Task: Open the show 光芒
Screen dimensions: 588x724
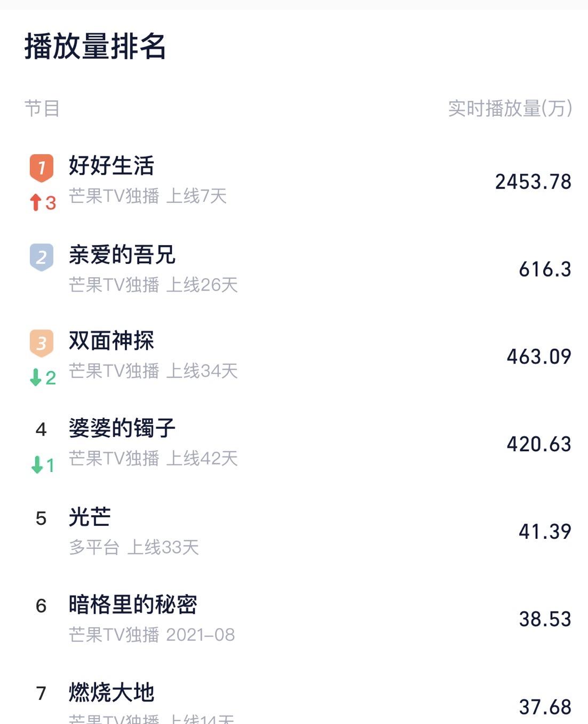Action: 90,517
